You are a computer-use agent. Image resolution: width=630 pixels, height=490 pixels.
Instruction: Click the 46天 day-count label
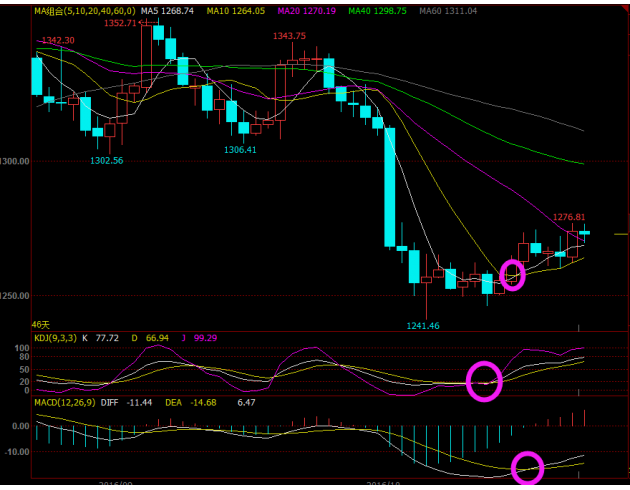click(x=40, y=325)
